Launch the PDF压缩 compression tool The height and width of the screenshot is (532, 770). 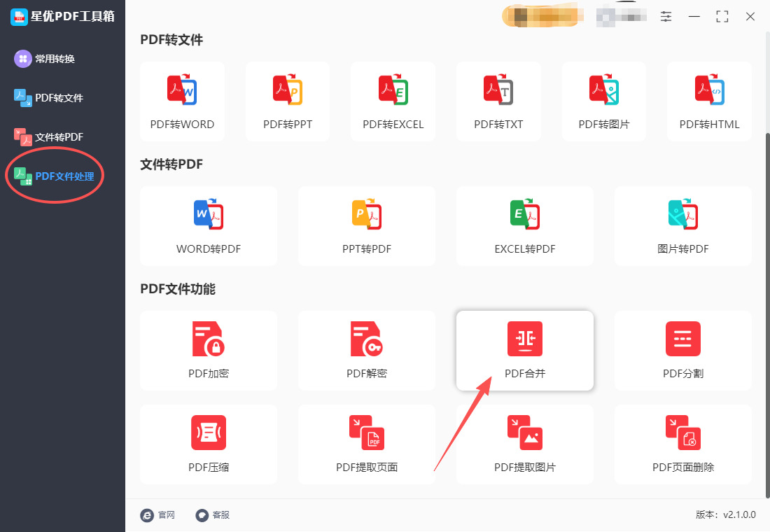pyautogui.click(x=209, y=444)
